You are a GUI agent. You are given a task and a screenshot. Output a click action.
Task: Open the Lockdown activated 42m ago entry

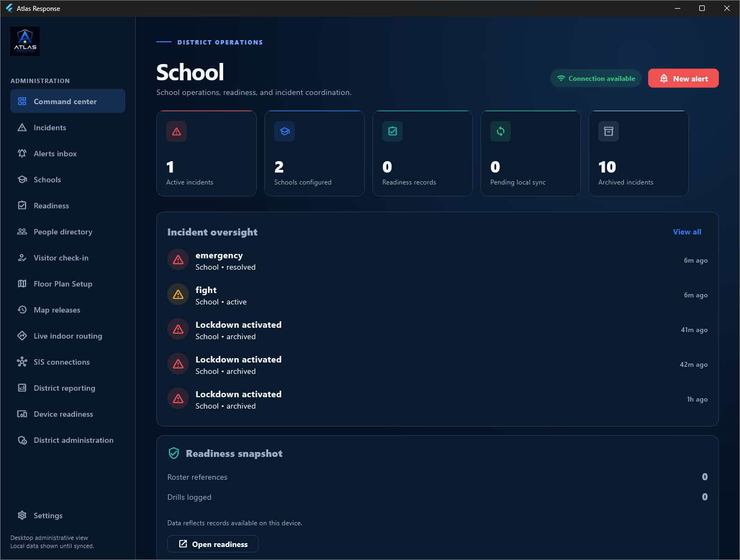coord(438,365)
